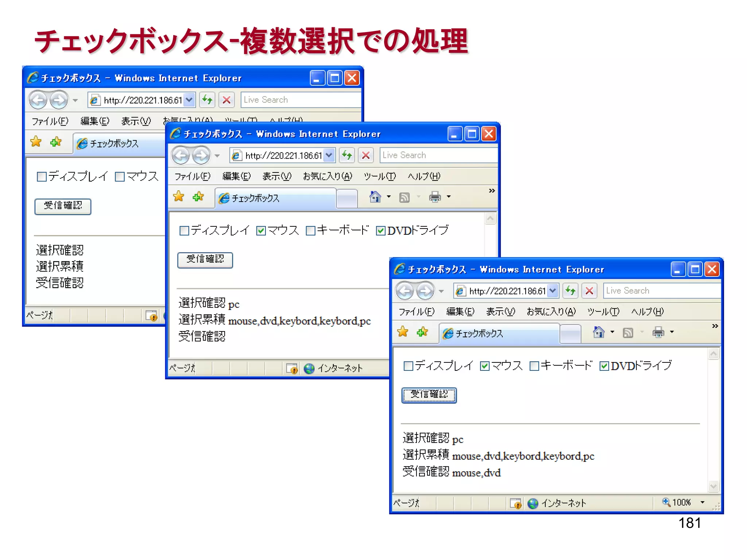The height and width of the screenshot is (560, 747).
Task: Click scrollbar up arrow in front window
Action: pyautogui.click(x=713, y=354)
